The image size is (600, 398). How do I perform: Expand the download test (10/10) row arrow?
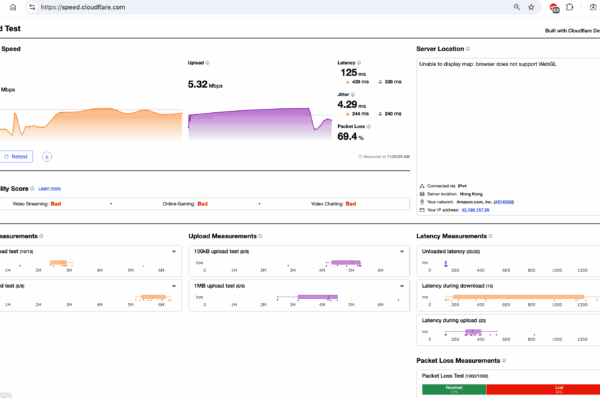pos(174,252)
